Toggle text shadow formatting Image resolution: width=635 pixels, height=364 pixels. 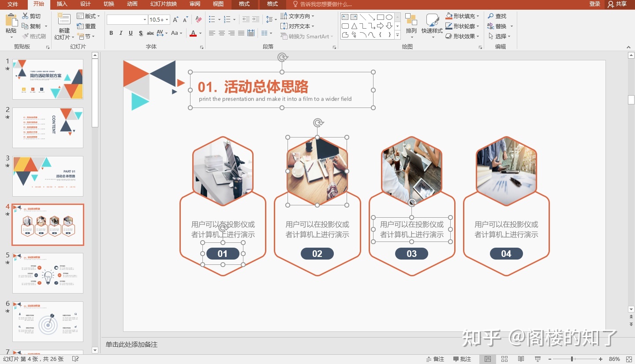141,33
